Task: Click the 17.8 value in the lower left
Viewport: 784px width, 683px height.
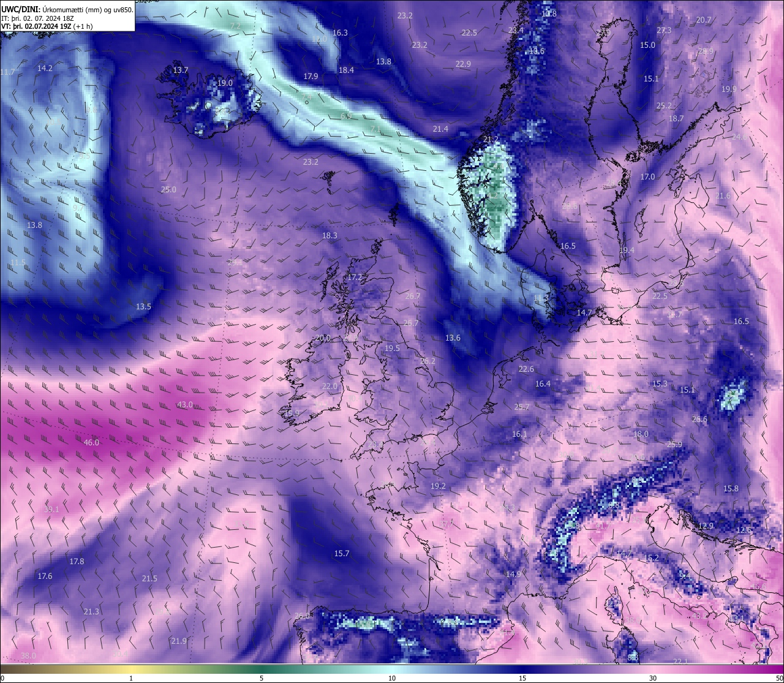Action: (77, 562)
